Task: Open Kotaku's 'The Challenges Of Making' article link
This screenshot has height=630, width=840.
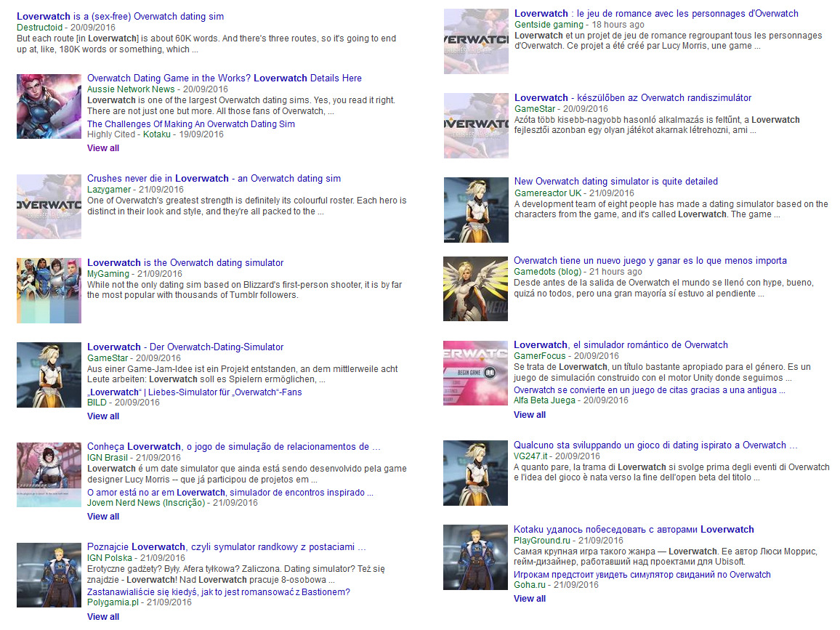Action: [x=190, y=124]
